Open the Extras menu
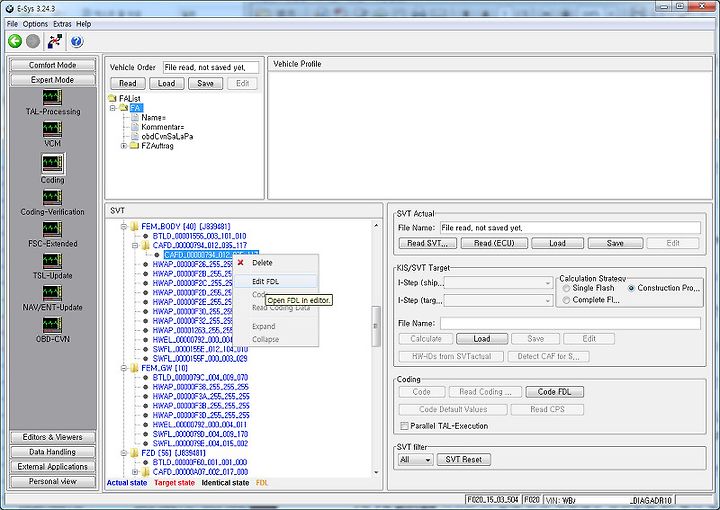Screen dimensions: 720x510 [62, 24]
